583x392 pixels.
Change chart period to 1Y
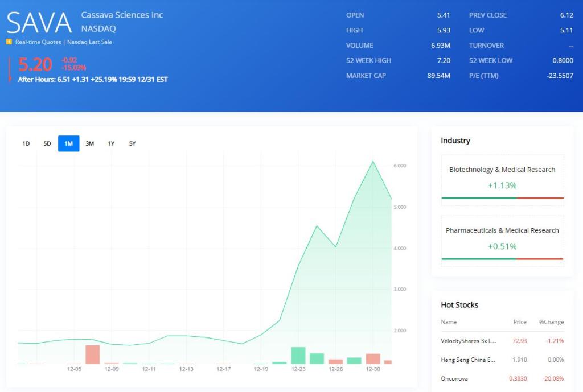[x=111, y=143]
